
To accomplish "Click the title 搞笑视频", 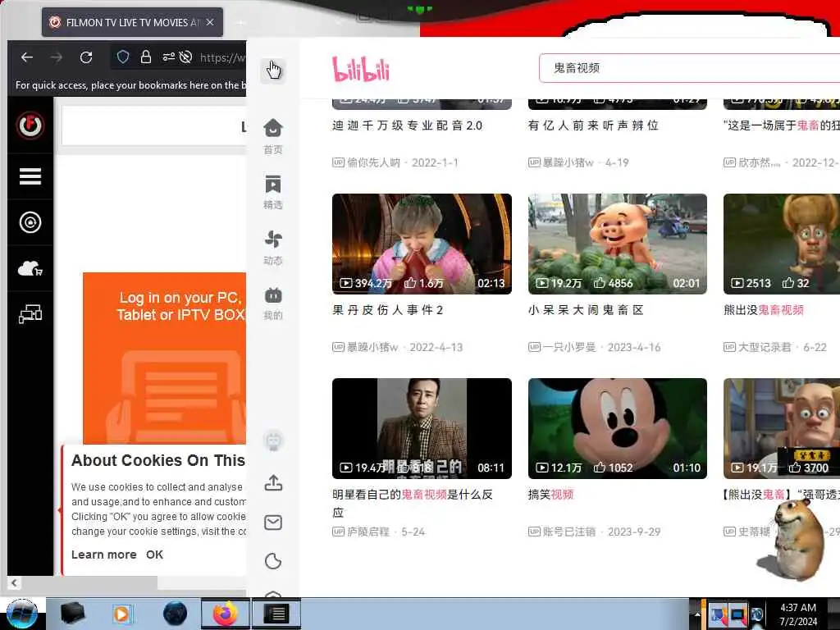I will 550,495.
